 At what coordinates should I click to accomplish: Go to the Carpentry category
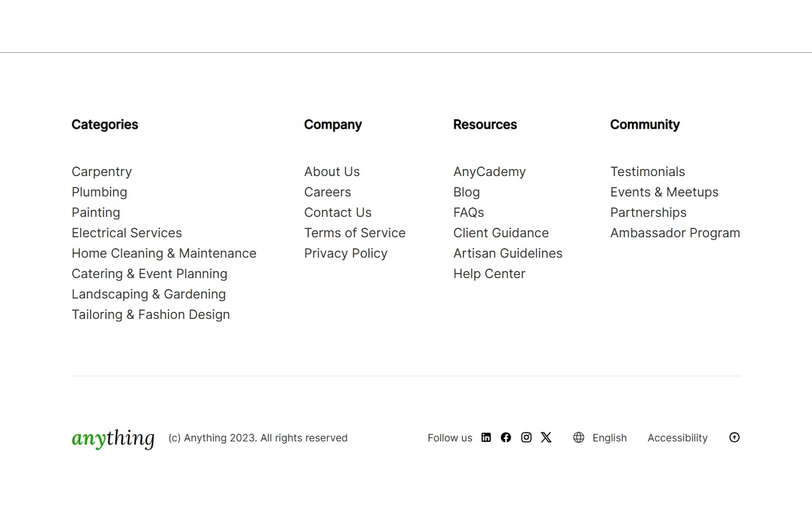pos(101,172)
